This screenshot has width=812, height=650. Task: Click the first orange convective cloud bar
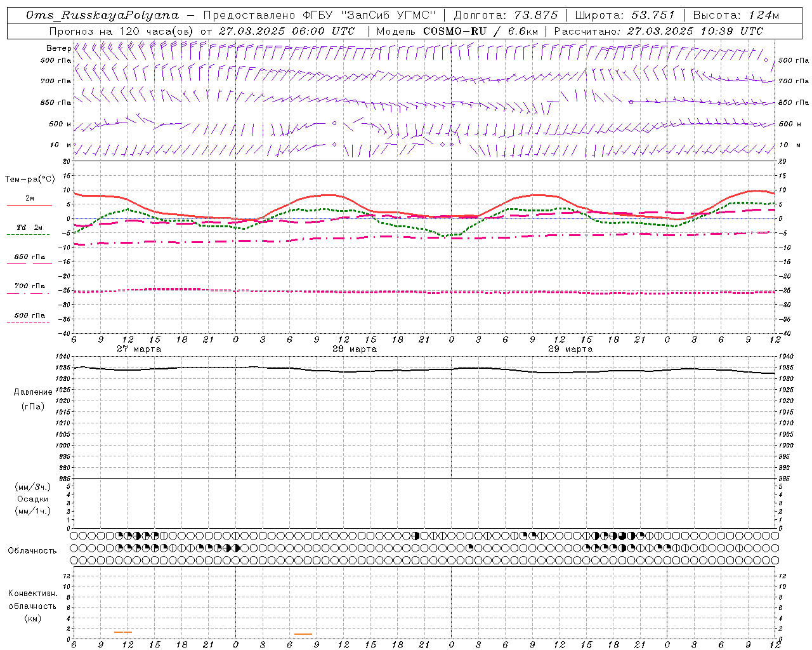tap(123, 632)
